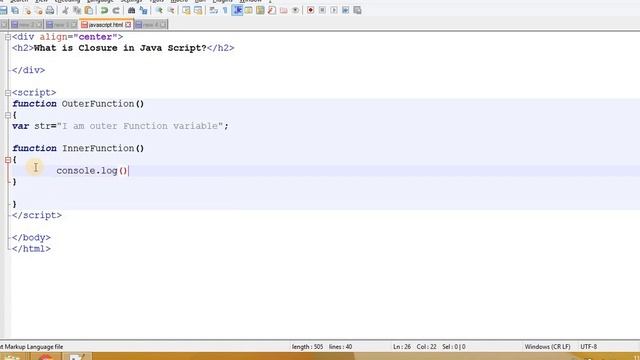640x360 pixels.
Task: Close the new 4 tab
Action: coord(163,25)
